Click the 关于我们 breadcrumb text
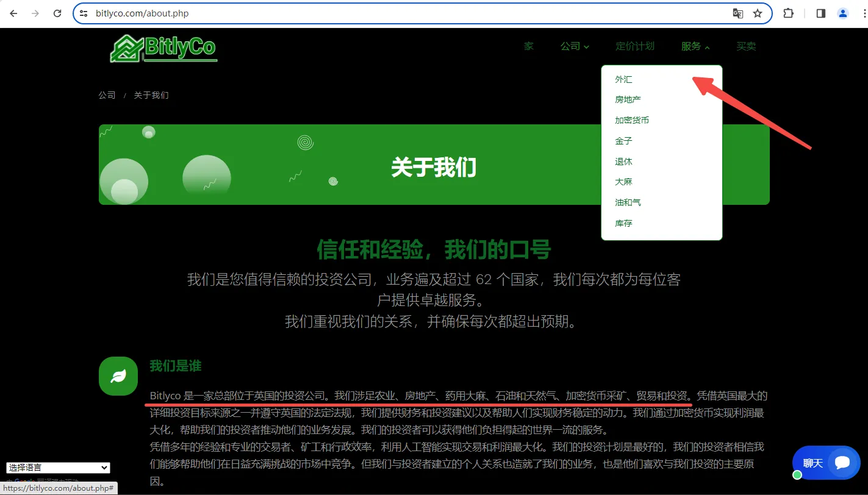The image size is (868, 495). [x=151, y=95]
